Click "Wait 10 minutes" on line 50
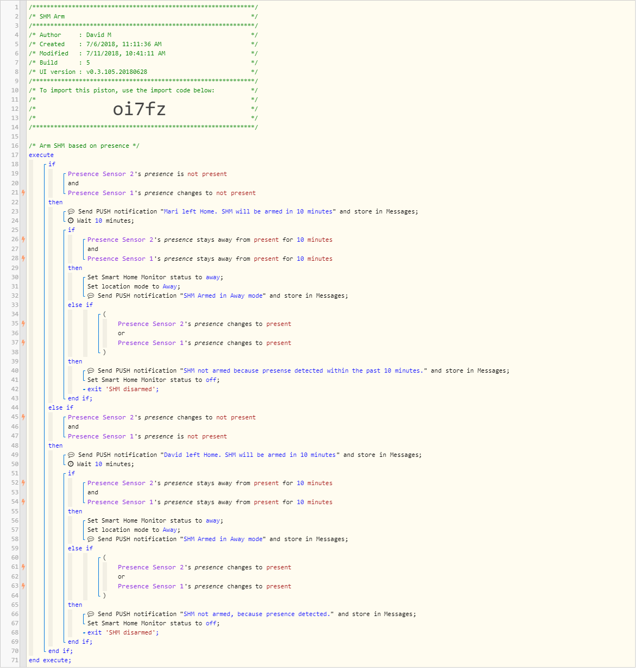Screen dimensions: 640x672 click(x=105, y=464)
